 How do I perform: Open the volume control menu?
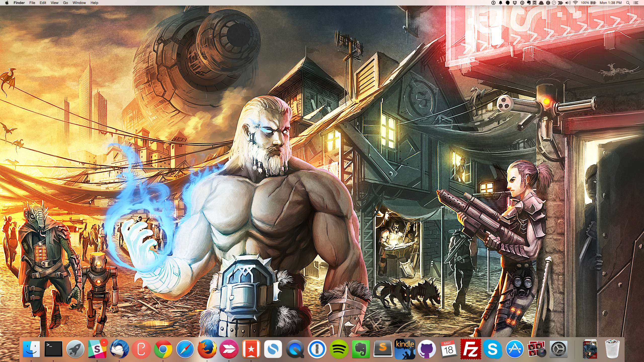(568, 3)
